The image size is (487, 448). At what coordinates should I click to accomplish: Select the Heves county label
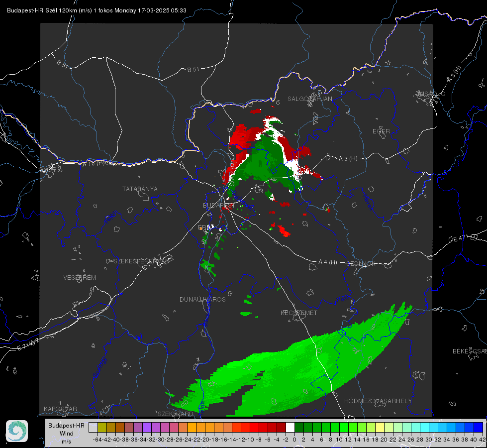[x=368, y=203]
